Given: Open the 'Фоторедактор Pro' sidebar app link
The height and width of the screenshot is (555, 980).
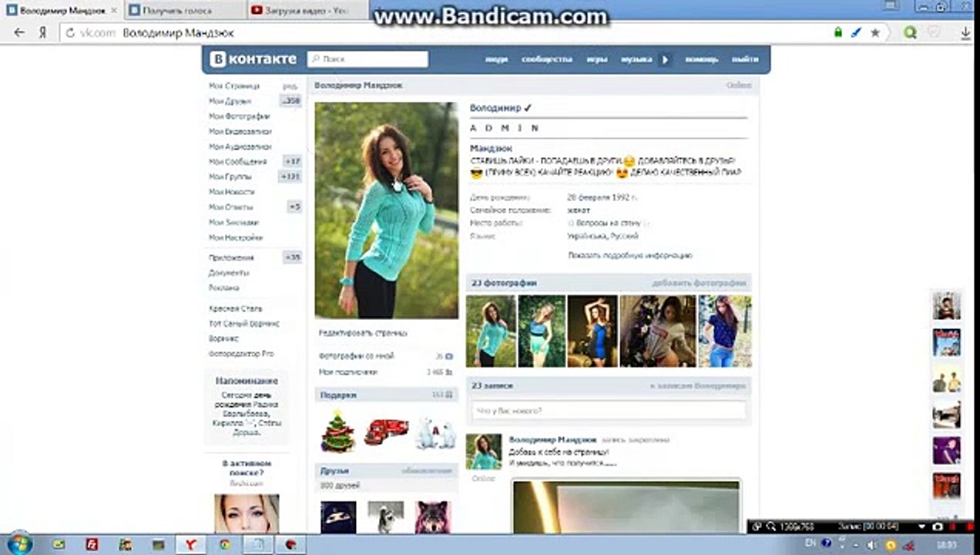Looking at the screenshot, I should click(241, 354).
